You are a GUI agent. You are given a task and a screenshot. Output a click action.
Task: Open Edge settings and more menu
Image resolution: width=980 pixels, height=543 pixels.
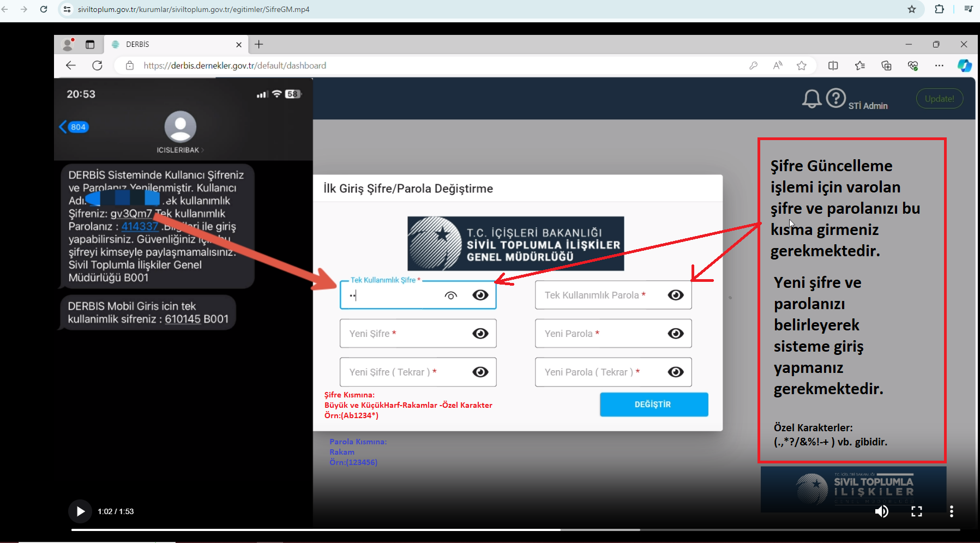[939, 65]
